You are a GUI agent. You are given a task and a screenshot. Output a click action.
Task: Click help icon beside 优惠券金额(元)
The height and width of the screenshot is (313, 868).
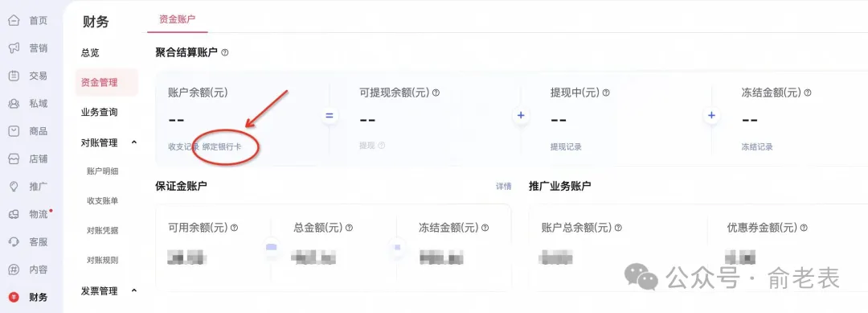tap(803, 228)
